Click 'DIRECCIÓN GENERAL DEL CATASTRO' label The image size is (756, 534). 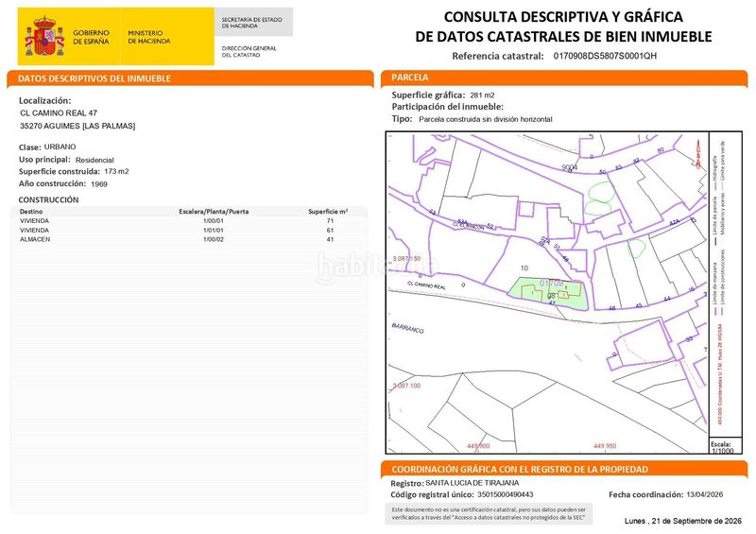pyautogui.click(x=249, y=52)
